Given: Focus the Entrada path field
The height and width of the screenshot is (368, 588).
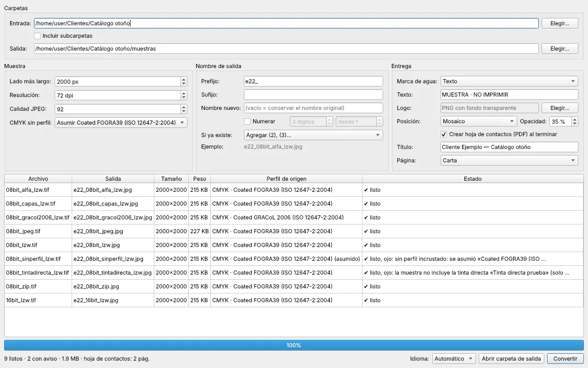Looking at the screenshot, I should [x=286, y=23].
